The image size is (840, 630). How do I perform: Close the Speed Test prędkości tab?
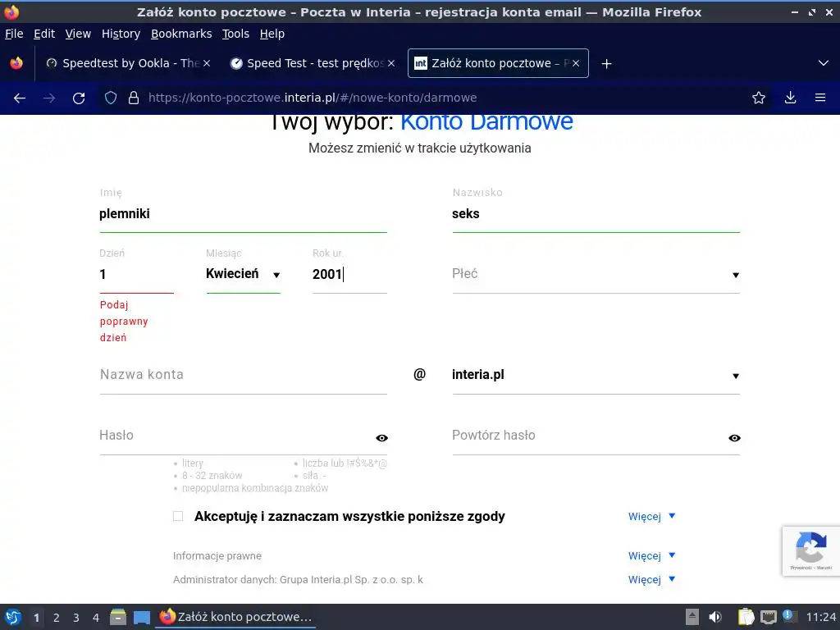[x=391, y=63]
